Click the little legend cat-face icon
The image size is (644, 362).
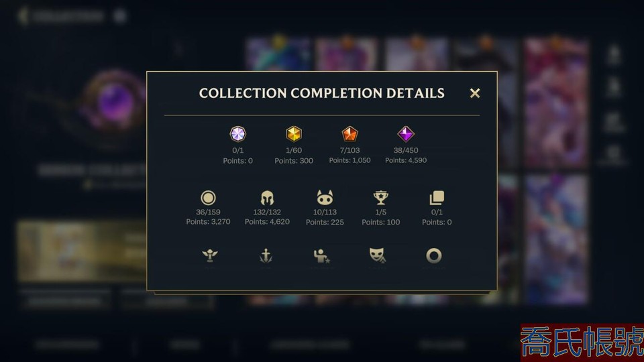point(325,197)
